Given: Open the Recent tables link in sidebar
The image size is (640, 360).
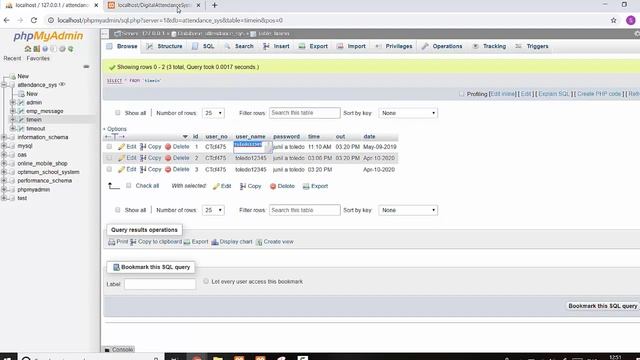Looking at the screenshot, I should (12, 58).
